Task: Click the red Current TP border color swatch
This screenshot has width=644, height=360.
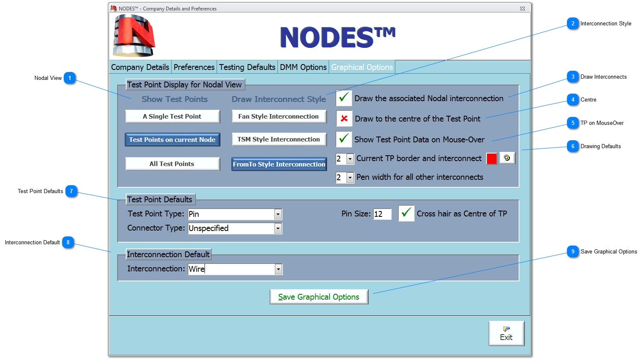Action: 492,159
